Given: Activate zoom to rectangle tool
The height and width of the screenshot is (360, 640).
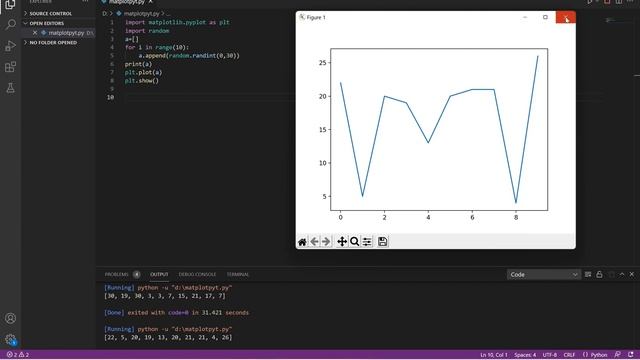Looking at the screenshot, I should coord(354,242).
